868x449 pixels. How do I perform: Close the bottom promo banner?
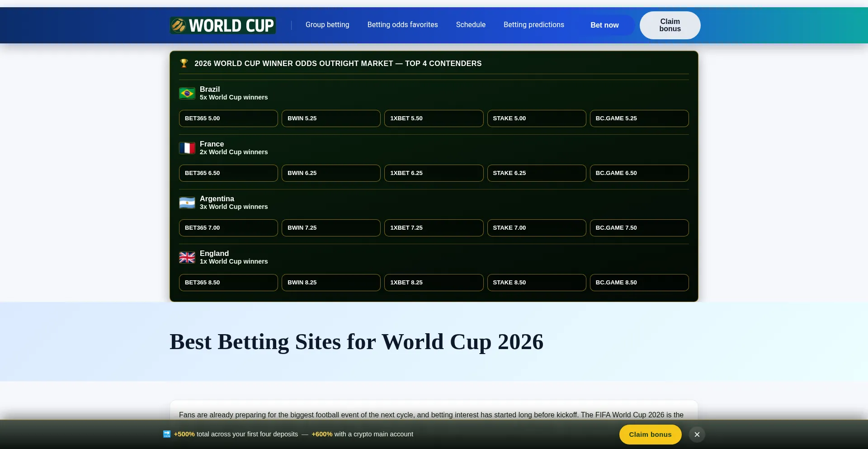(x=697, y=435)
